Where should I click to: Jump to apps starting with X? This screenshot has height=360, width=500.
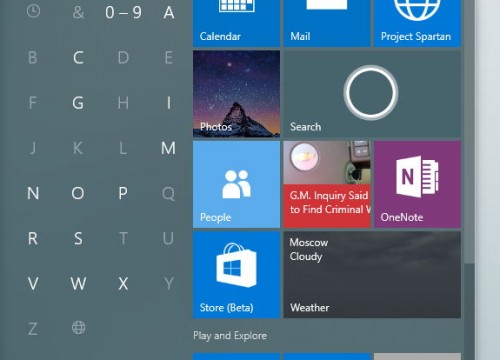[x=123, y=284]
